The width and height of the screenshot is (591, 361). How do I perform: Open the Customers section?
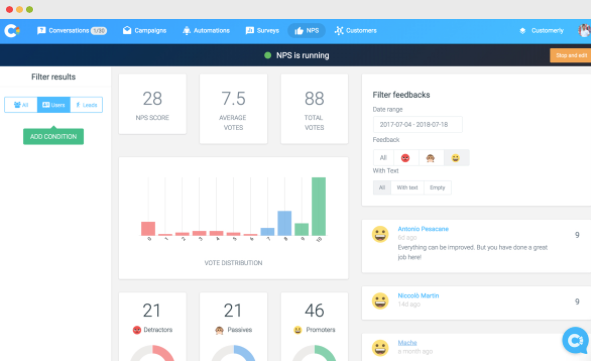pos(355,31)
